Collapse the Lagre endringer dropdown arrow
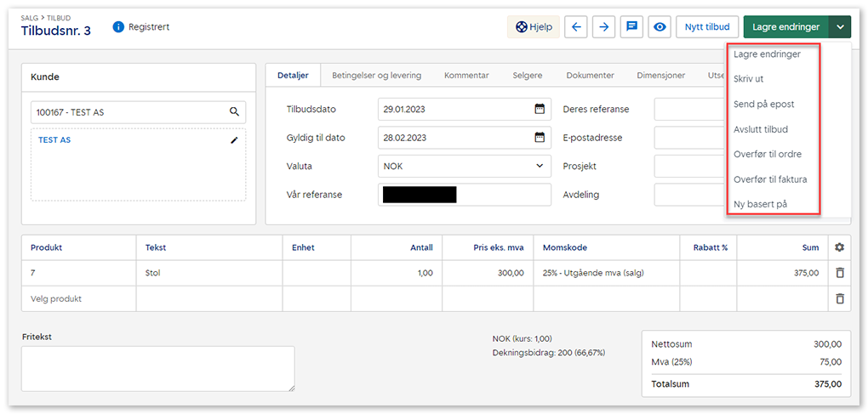868x414 pixels. tap(840, 27)
